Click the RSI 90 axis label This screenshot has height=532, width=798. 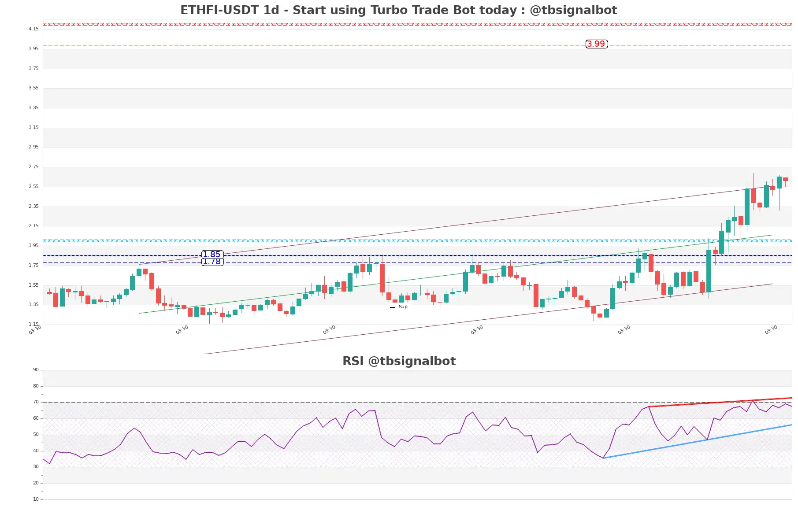coord(36,370)
